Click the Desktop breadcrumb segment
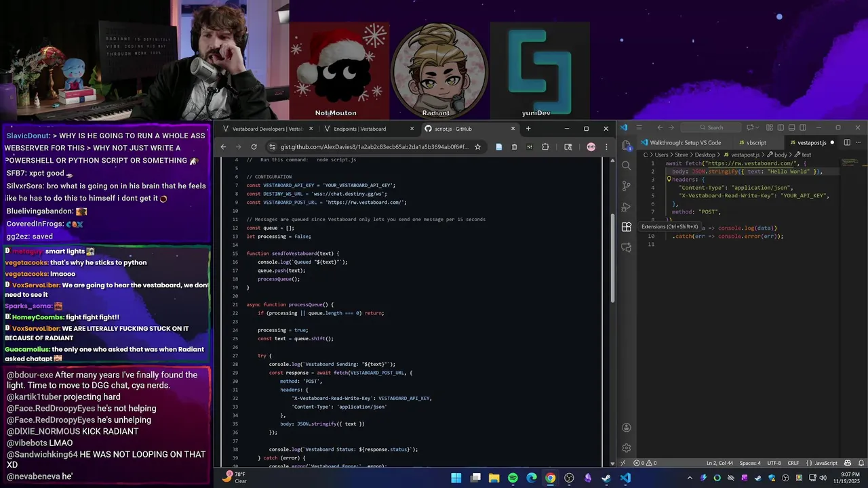The width and height of the screenshot is (868, 488). (x=705, y=155)
